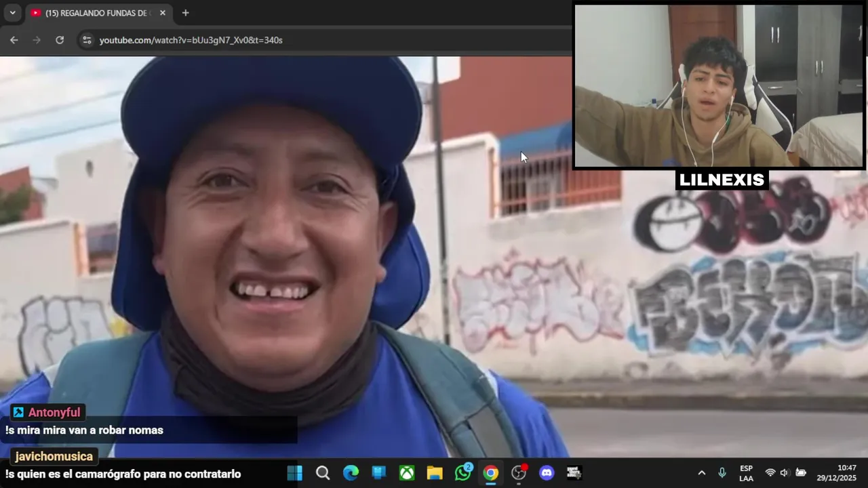Close the YouTube browser tab

pyautogui.click(x=163, y=13)
